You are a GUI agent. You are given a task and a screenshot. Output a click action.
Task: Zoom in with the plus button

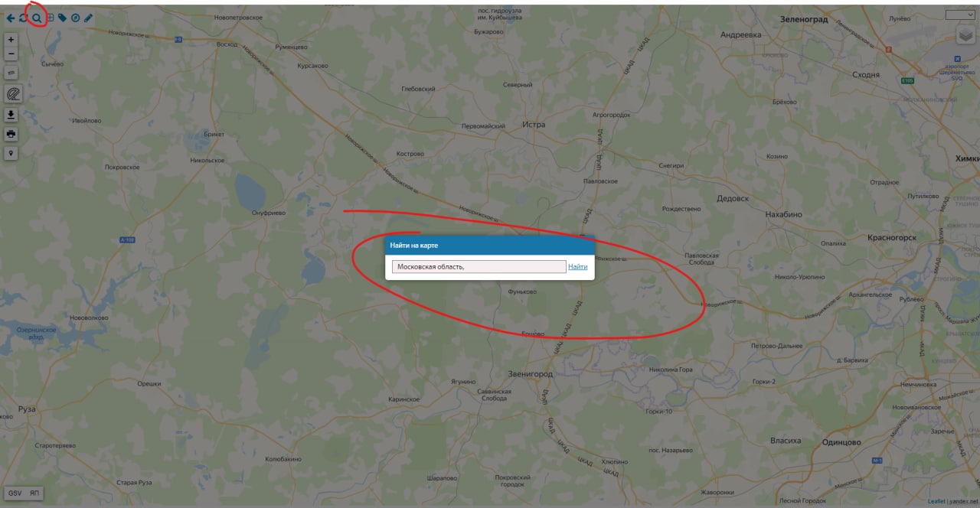11,39
